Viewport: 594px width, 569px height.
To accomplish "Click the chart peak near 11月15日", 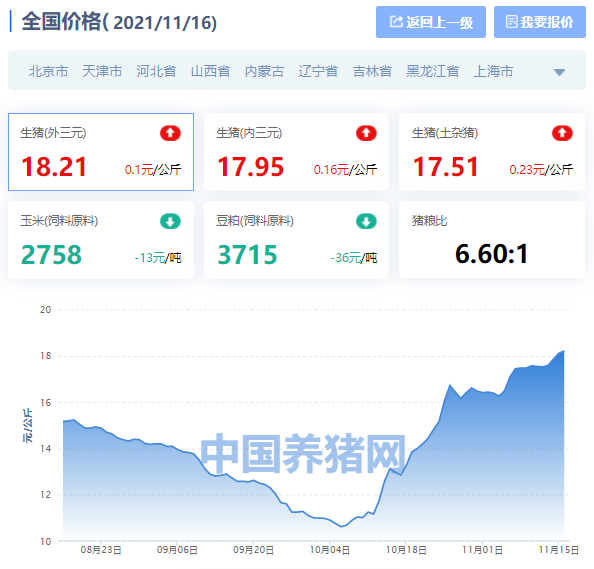I will tap(563, 351).
